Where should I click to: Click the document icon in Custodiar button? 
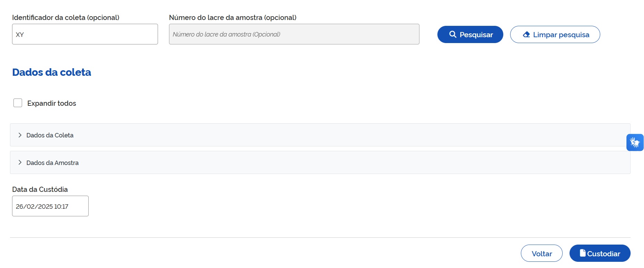click(x=583, y=253)
